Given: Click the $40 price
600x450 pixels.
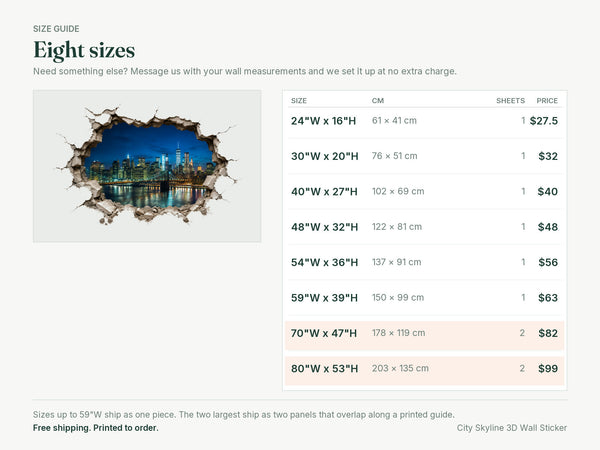Looking at the screenshot, I should 548,192.
